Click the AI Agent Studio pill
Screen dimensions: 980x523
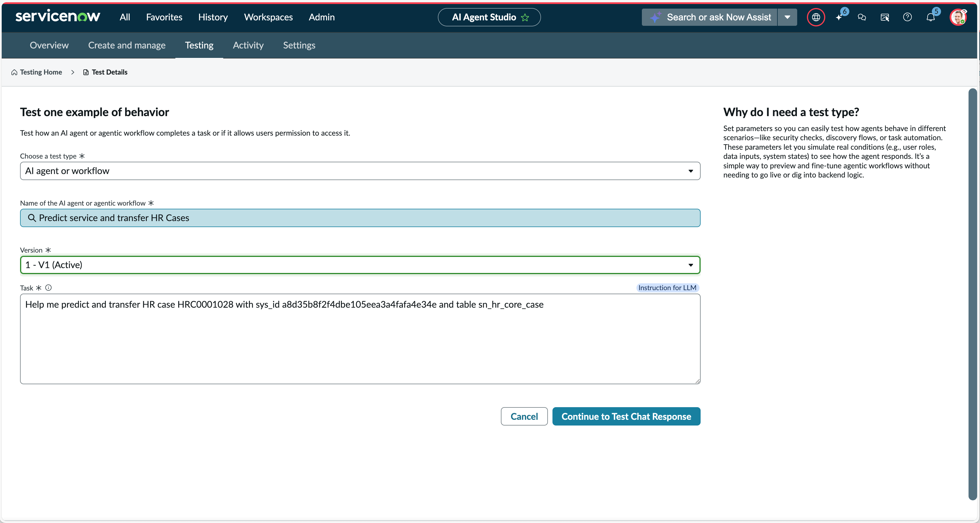[x=489, y=17]
